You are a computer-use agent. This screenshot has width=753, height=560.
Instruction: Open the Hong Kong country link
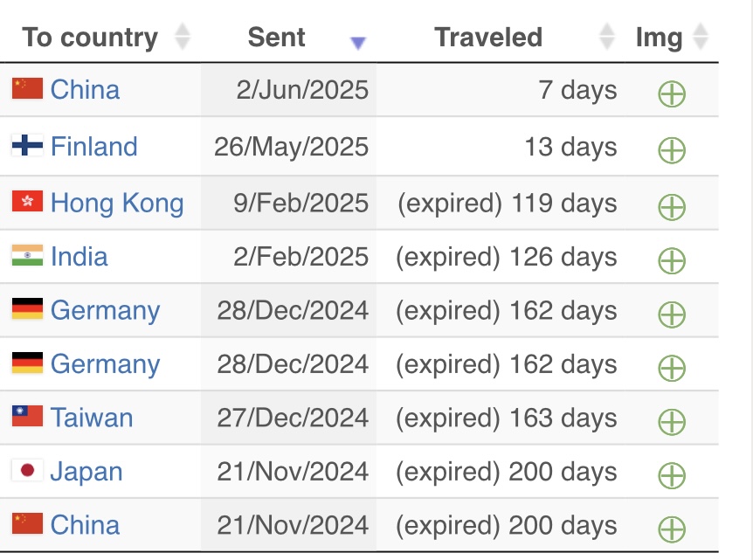[x=117, y=204]
